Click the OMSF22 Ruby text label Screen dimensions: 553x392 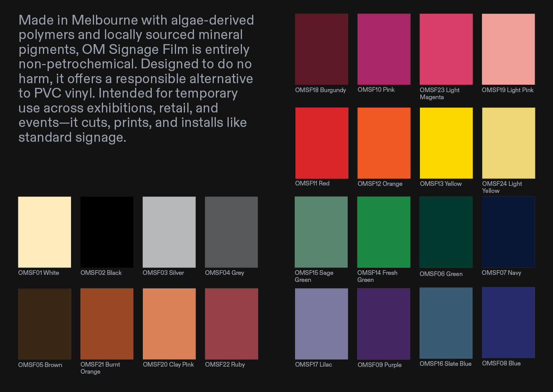tap(225, 365)
